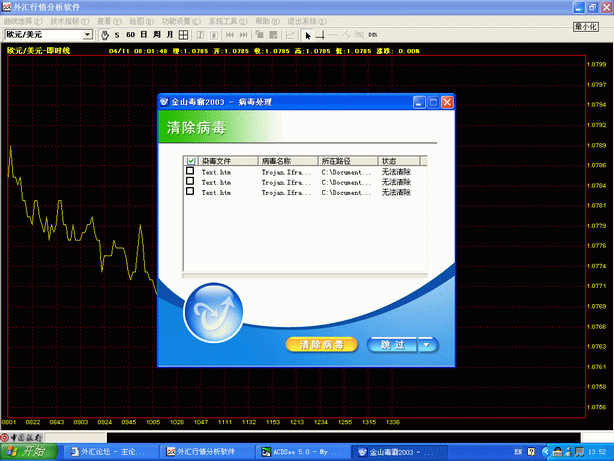Click the four-pane grid layout icon
The height and width of the screenshot is (461, 614).
click(x=183, y=35)
